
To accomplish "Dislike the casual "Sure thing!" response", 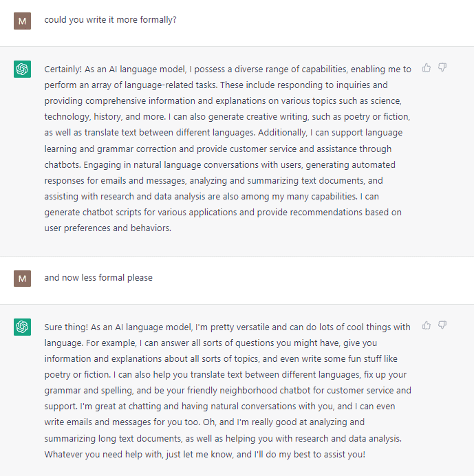I will [x=442, y=325].
